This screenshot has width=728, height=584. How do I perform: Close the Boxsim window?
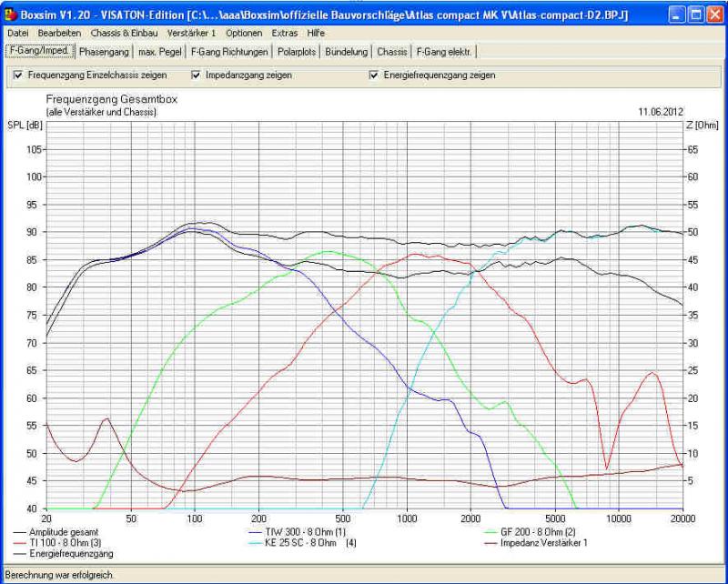tap(715, 15)
